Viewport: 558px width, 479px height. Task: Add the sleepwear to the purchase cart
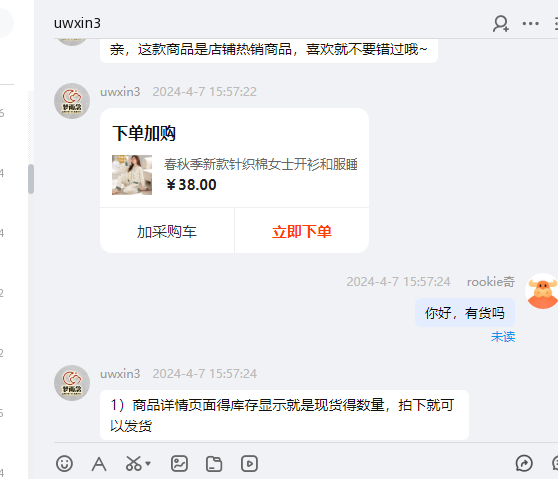[167, 231]
